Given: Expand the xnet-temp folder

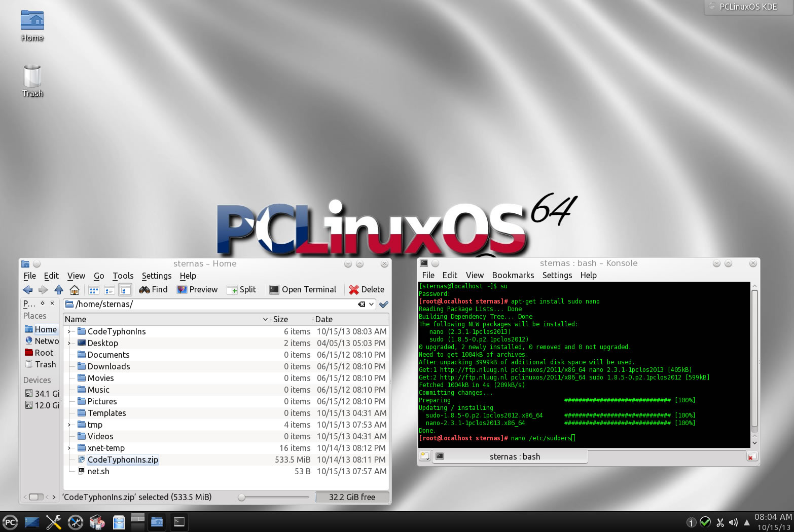Looking at the screenshot, I should click(x=69, y=448).
